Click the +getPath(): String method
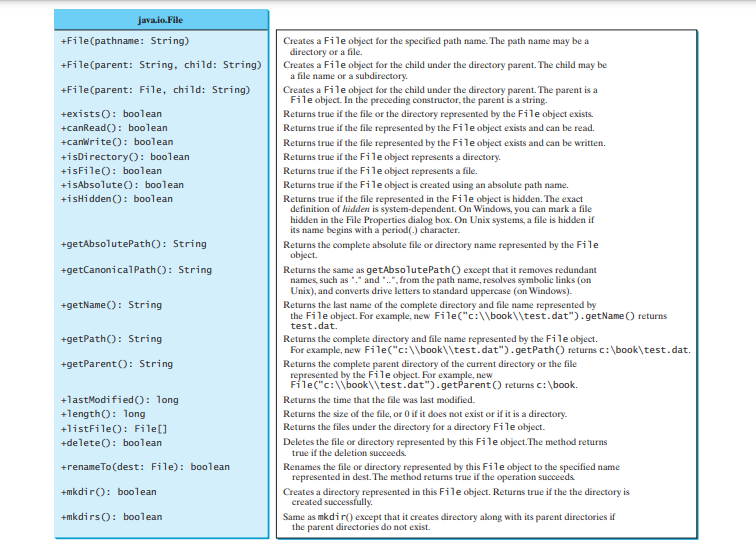 [x=111, y=339]
